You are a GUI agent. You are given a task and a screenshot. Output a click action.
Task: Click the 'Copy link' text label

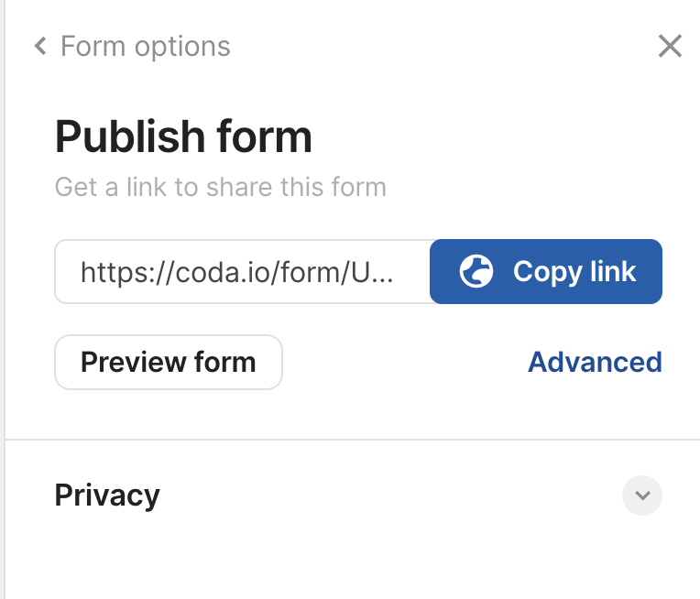pyautogui.click(x=574, y=271)
